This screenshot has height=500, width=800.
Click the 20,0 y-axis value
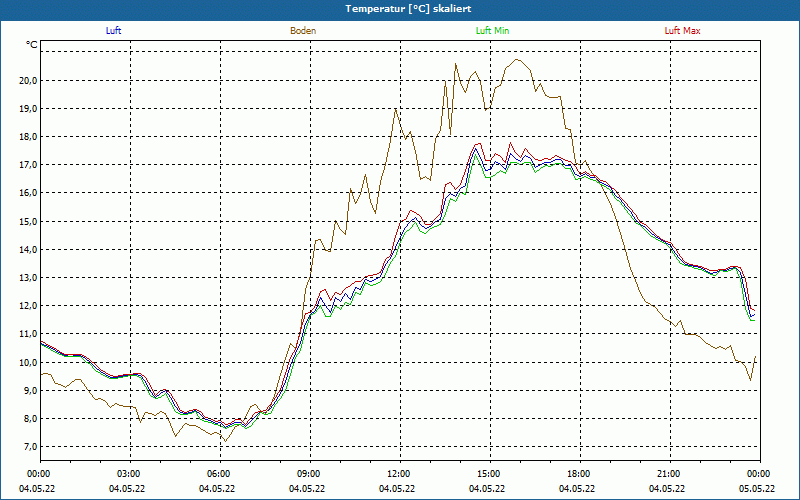[28, 80]
